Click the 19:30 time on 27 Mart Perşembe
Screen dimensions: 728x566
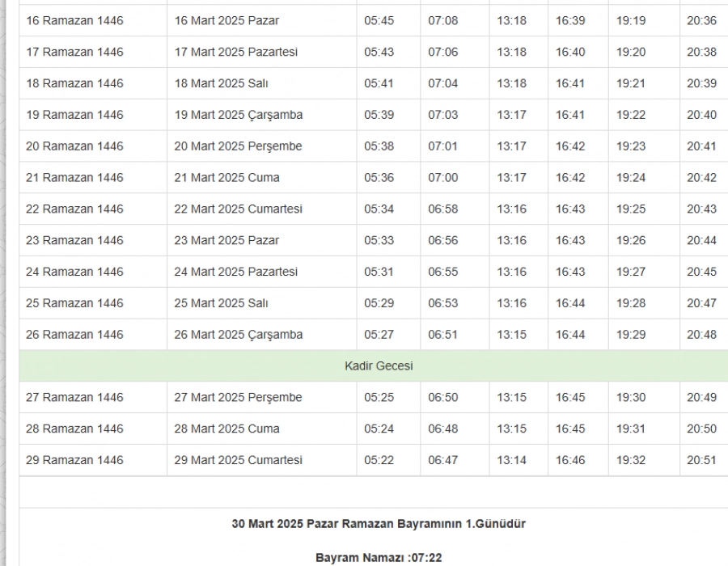click(x=631, y=397)
